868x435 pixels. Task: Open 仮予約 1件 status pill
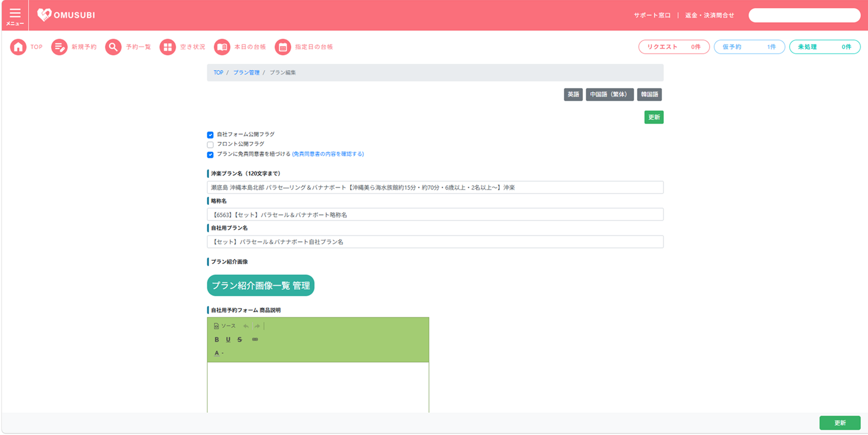tap(749, 47)
